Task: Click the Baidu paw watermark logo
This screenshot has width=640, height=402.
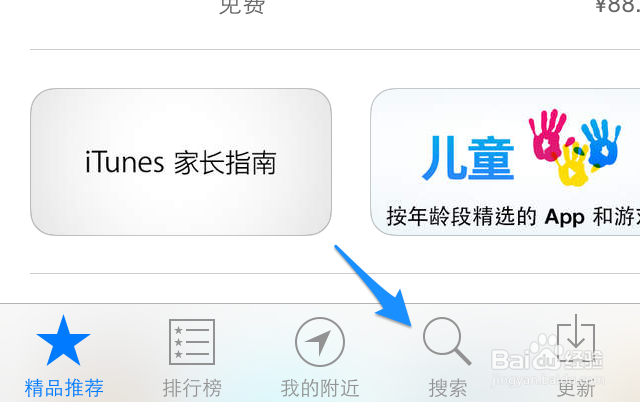Action: (x=547, y=355)
